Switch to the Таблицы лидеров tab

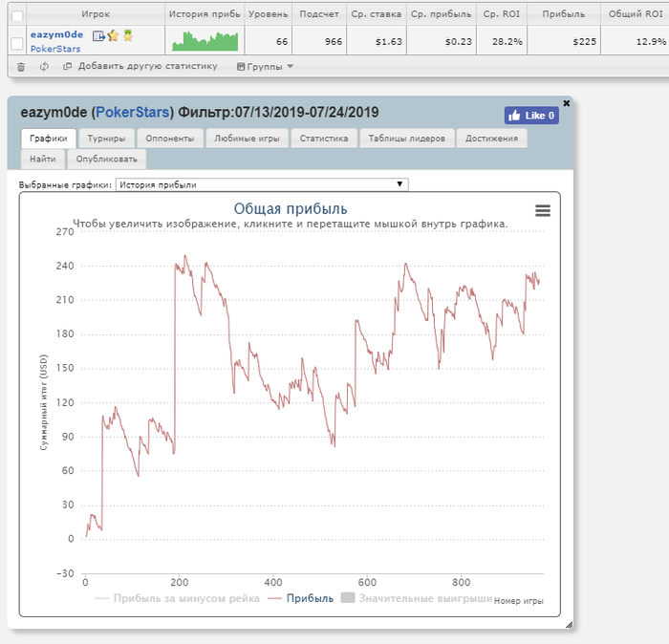406,139
